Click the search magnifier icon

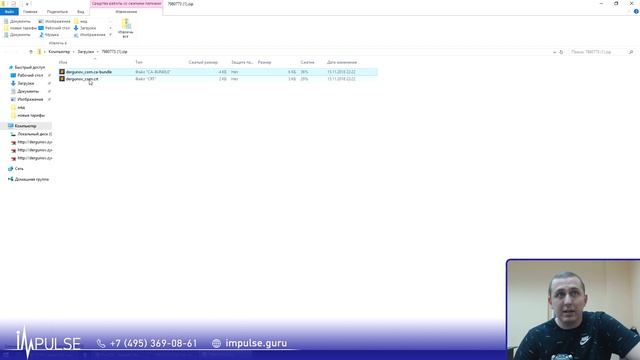[631, 52]
